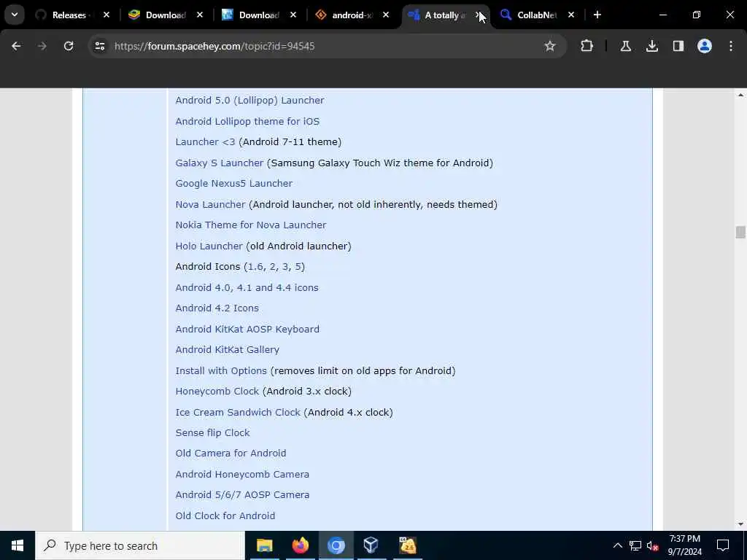Viewport: 747px width, 560px height.
Task: Click the taskbar search box
Action: point(140,545)
